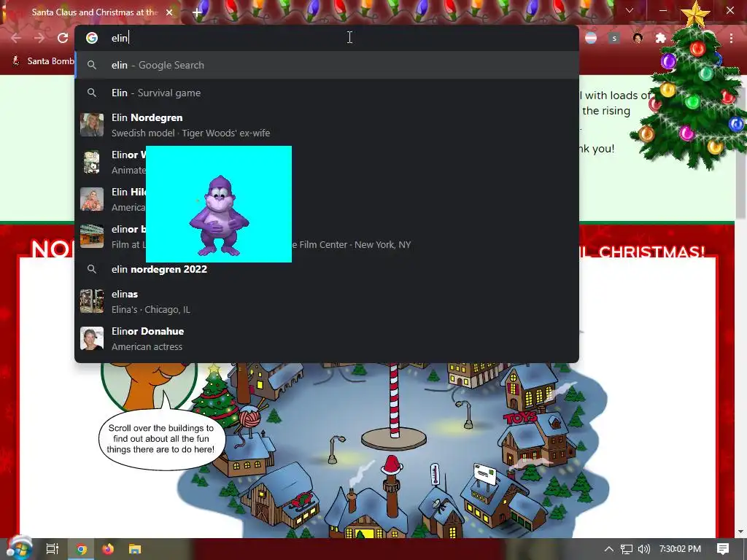Click the gray 'S' extension icon
Viewport: 747px width, 560px height.
pos(614,38)
